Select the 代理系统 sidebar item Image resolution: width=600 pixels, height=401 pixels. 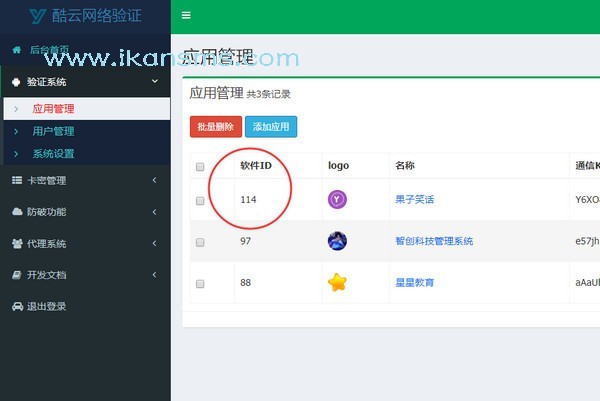85,243
